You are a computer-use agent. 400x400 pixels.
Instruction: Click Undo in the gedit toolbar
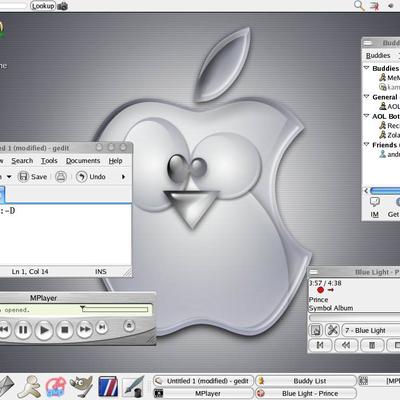[x=91, y=177]
